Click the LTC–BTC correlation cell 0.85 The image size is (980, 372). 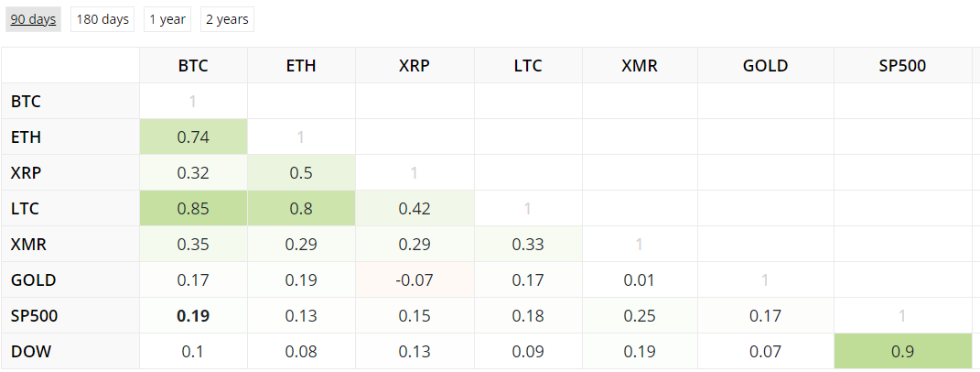point(193,209)
